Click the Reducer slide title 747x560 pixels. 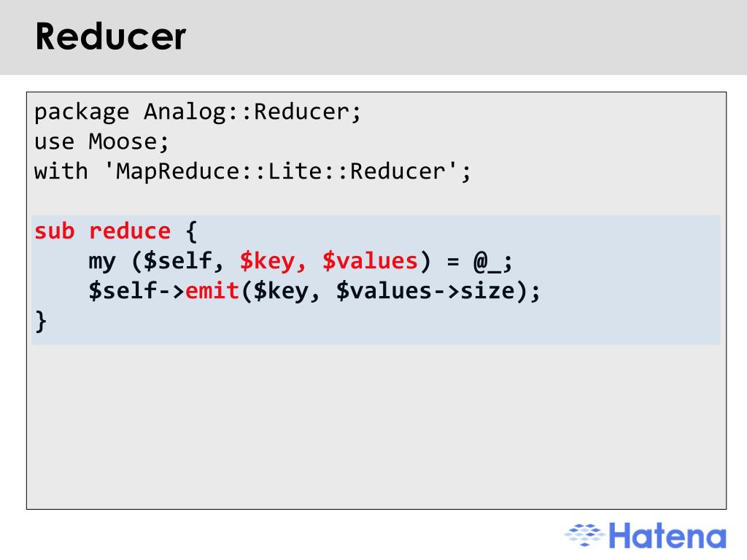pos(111,36)
